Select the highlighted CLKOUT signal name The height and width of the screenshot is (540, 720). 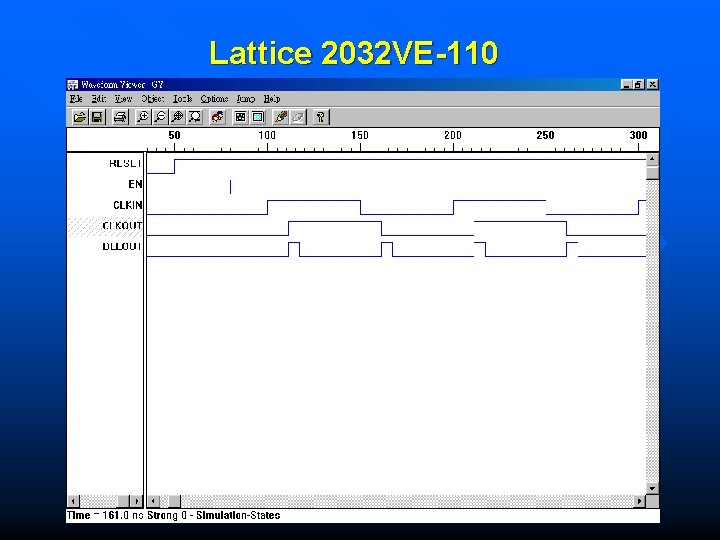122,226
